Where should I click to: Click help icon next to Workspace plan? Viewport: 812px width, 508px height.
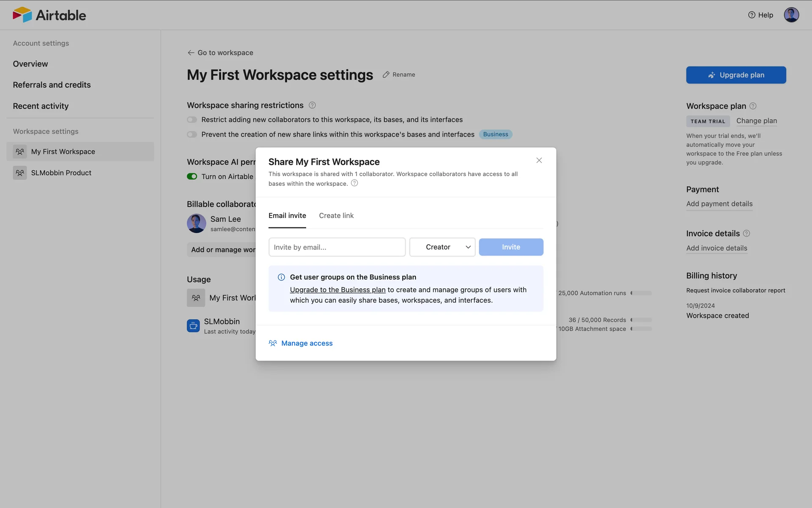point(753,106)
